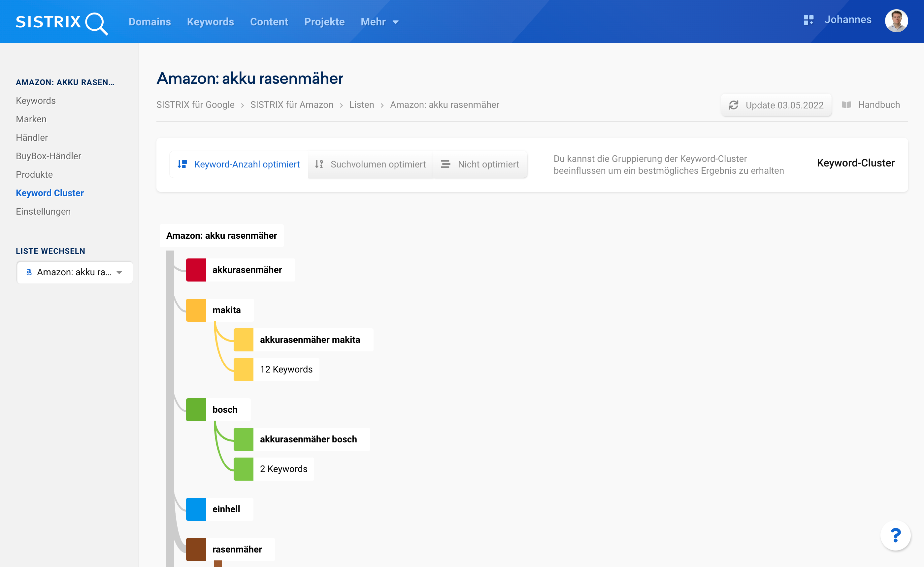Open the Domains menu item

[150, 22]
